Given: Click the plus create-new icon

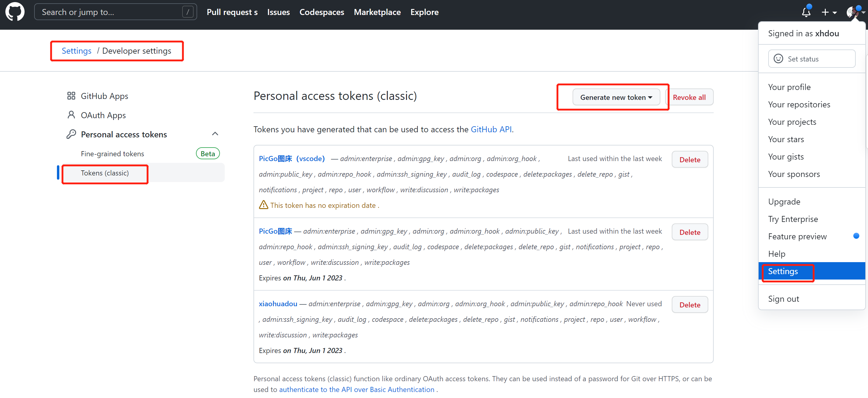Looking at the screenshot, I should [x=825, y=12].
